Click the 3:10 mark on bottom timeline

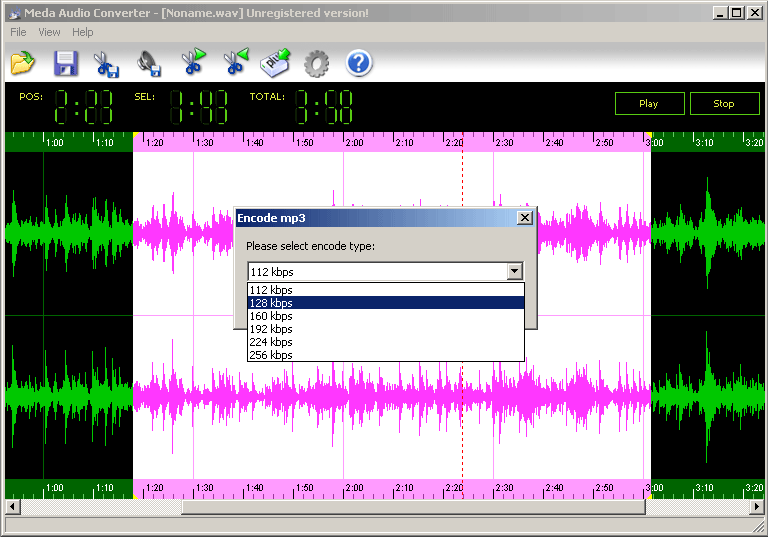pyautogui.click(x=704, y=488)
